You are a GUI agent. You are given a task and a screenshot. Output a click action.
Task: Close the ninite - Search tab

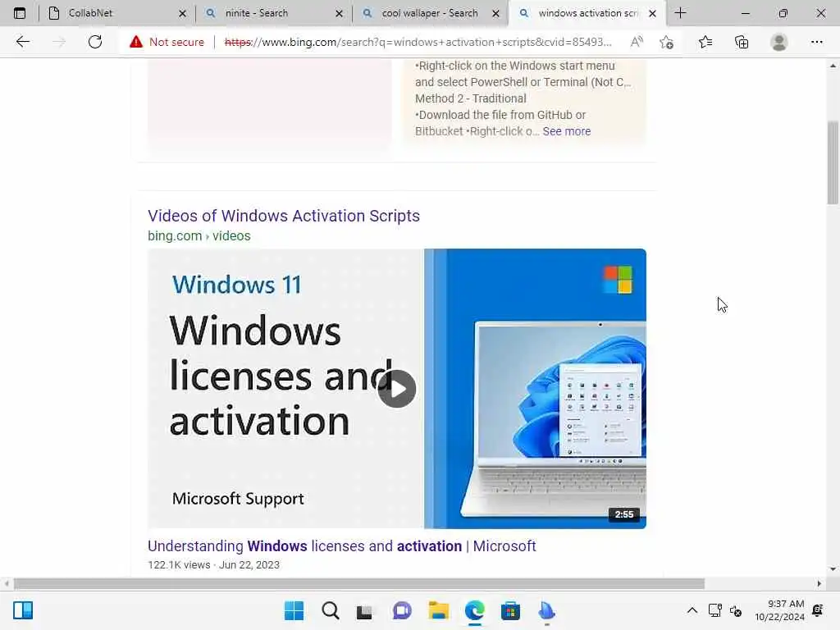click(339, 13)
